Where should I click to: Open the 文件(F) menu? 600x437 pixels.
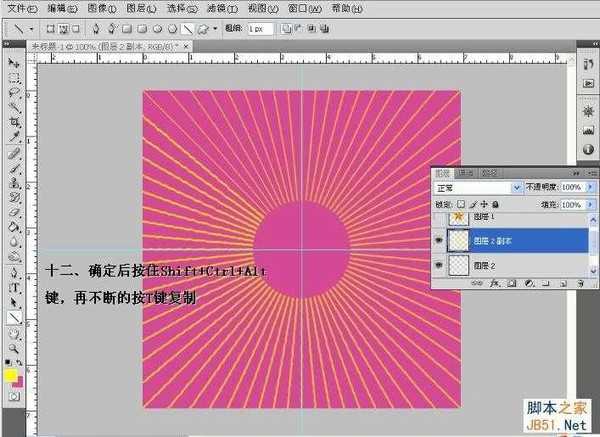[23, 8]
